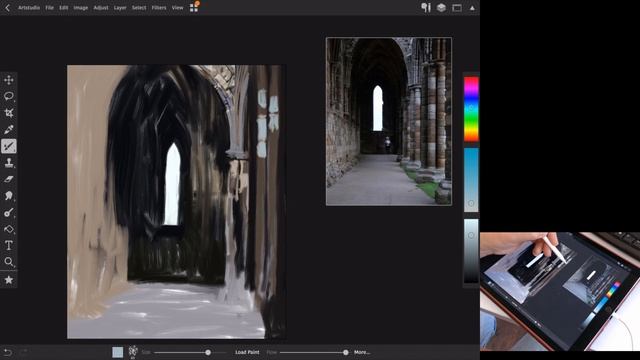The height and width of the screenshot is (360, 640).
Task: Open the Artstudio menu
Action: [x=29, y=7]
